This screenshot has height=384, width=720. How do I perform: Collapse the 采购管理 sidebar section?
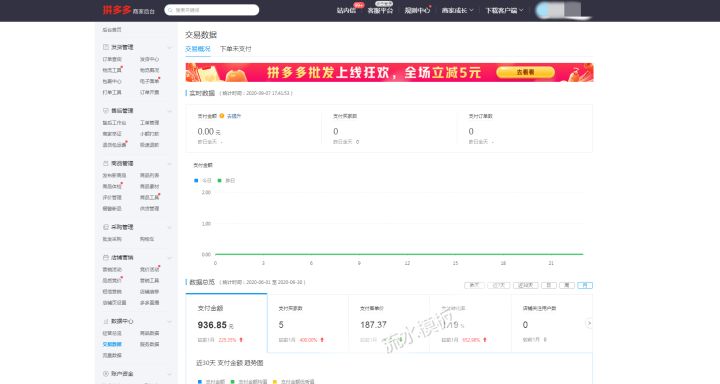[169, 227]
